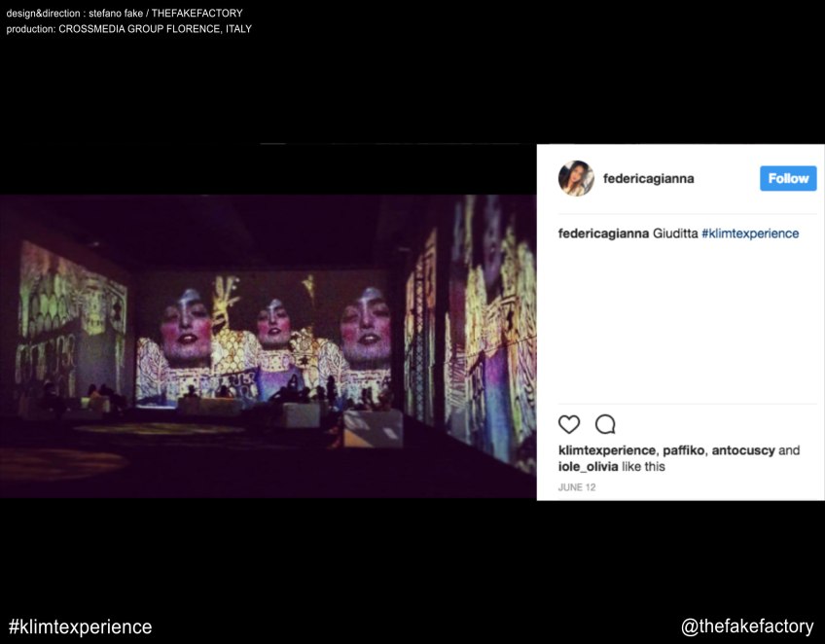Image resolution: width=825 pixels, height=644 pixels.
Task: Open antocuscy liker profile
Action: tap(743, 450)
